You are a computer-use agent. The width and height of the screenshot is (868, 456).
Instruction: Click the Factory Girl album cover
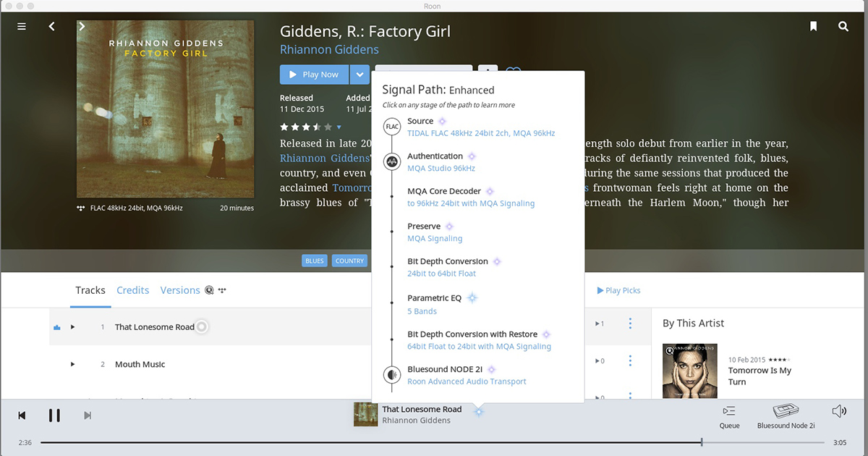[165, 109]
